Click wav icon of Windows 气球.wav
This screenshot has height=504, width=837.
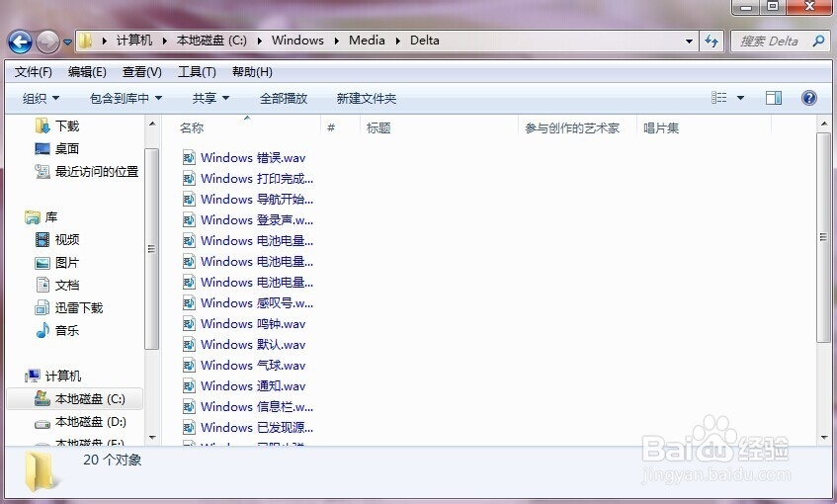click(x=189, y=366)
